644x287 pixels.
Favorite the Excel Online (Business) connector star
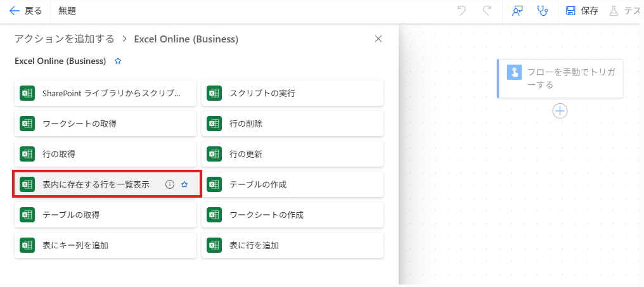(x=118, y=61)
